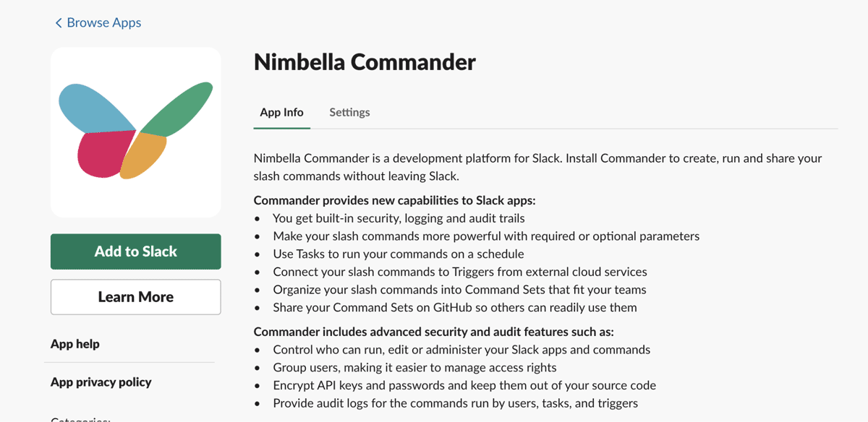Click the 'Encrypt API keys and passwords' bullet
This screenshot has height=422, width=868.
(464, 385)
